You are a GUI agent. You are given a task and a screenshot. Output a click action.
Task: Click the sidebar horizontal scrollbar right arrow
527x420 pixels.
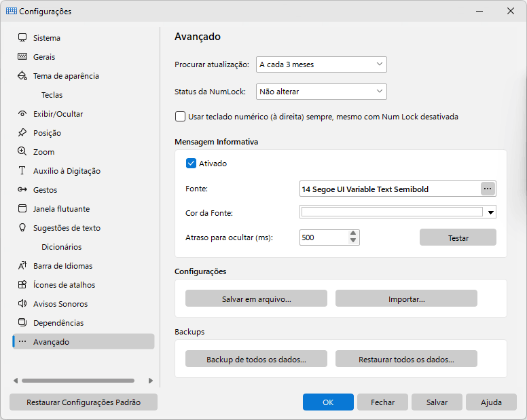[151, 381]
